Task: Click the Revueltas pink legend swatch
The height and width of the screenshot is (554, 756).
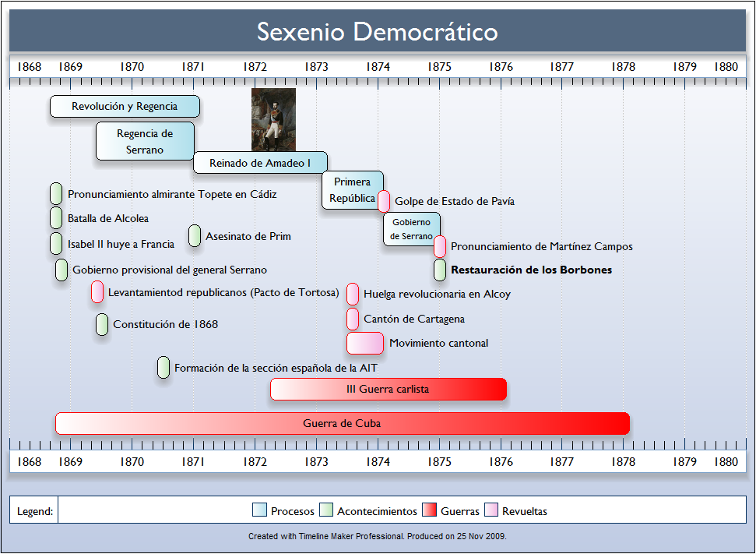Action: pos(491,510)
